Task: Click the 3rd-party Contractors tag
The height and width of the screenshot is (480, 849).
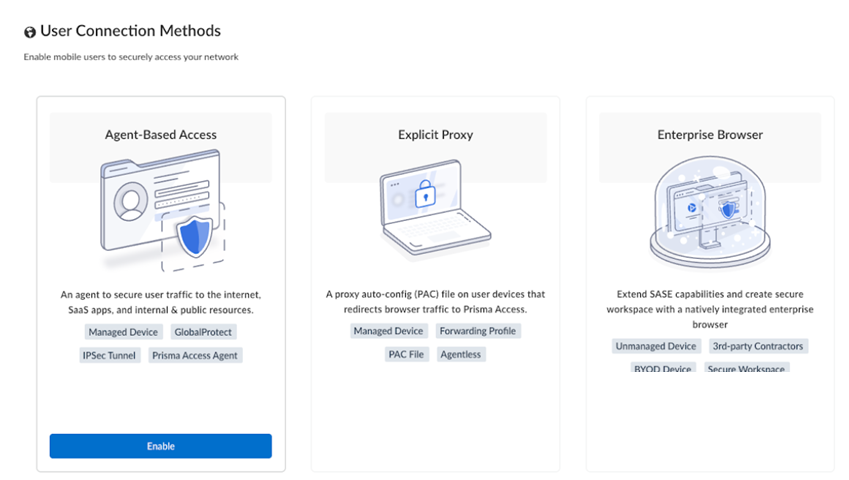Action: [757, 346]
